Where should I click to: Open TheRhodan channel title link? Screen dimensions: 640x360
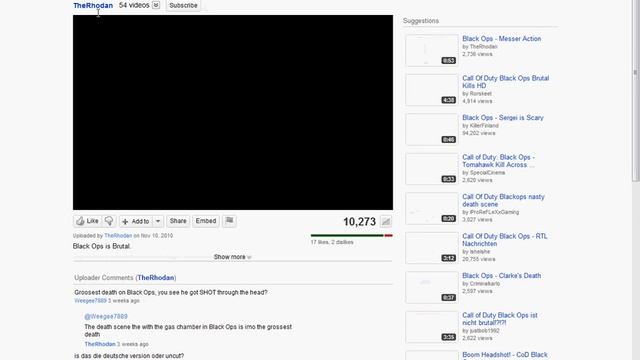click(93, 5)
